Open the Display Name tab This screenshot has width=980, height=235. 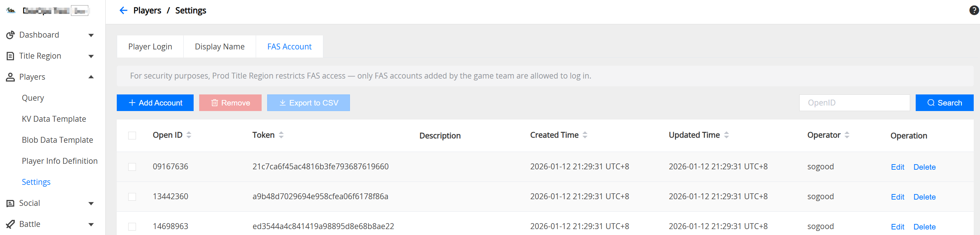[x=220, y=47]
